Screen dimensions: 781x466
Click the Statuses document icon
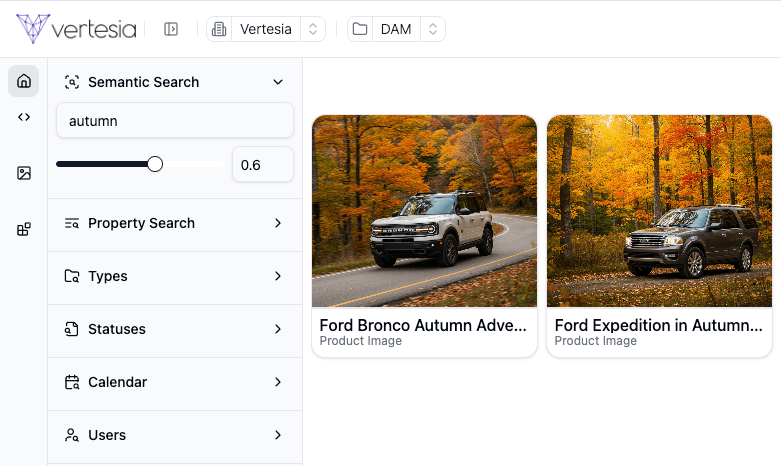pos(72,329)
